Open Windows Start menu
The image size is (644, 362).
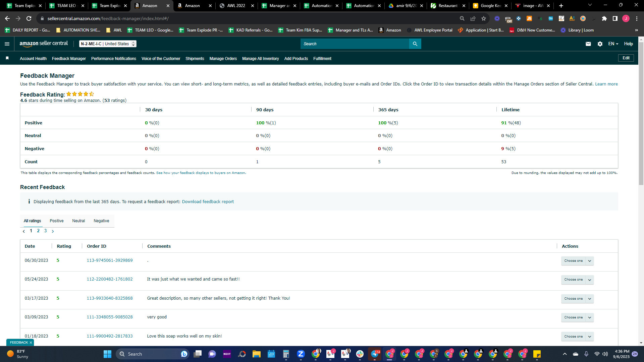click(107, 354)
